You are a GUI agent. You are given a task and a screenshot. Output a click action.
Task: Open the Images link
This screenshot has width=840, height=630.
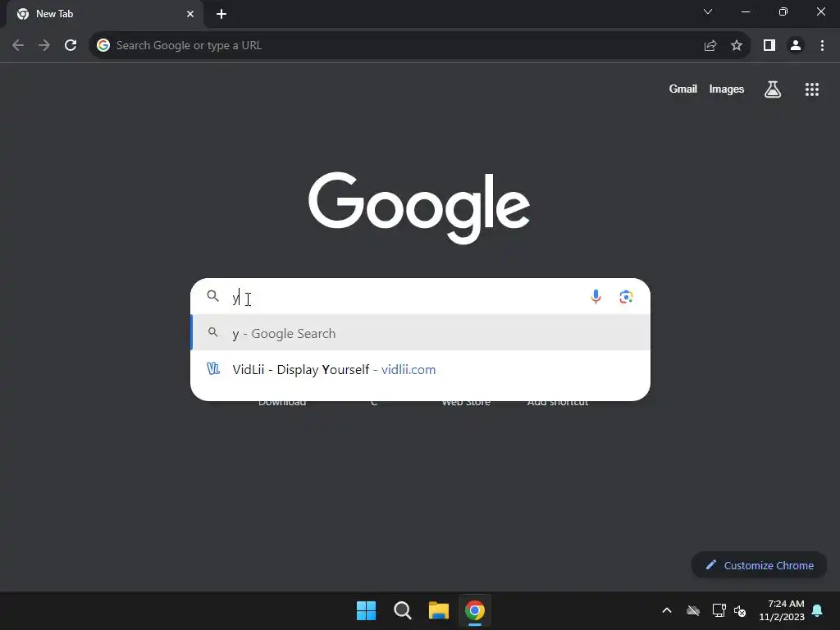click(x=727, y=89)
